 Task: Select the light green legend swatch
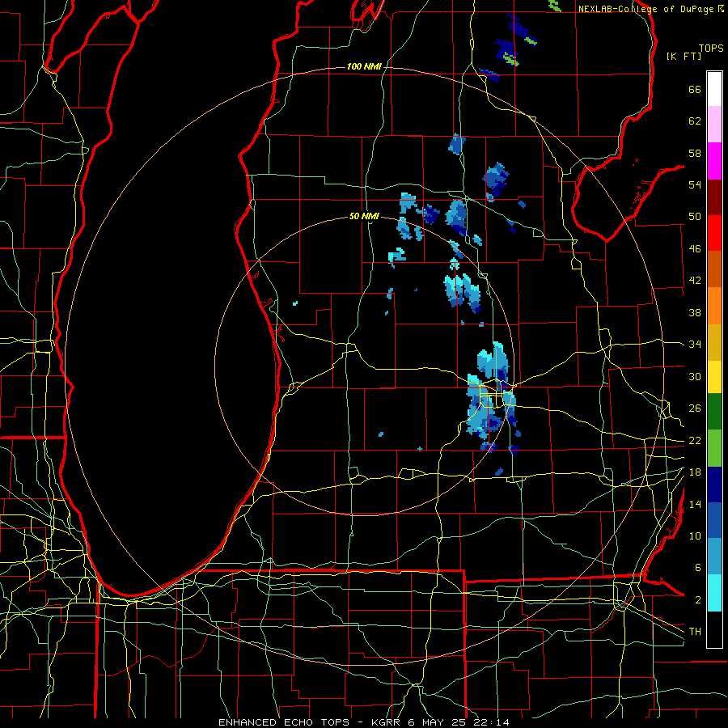714,448
